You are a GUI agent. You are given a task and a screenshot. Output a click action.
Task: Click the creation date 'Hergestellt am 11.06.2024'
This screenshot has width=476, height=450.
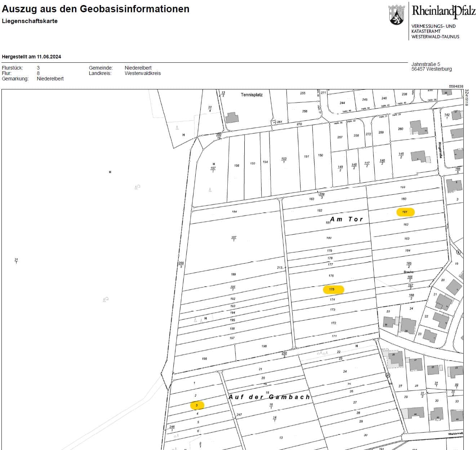tap(31, 57)
